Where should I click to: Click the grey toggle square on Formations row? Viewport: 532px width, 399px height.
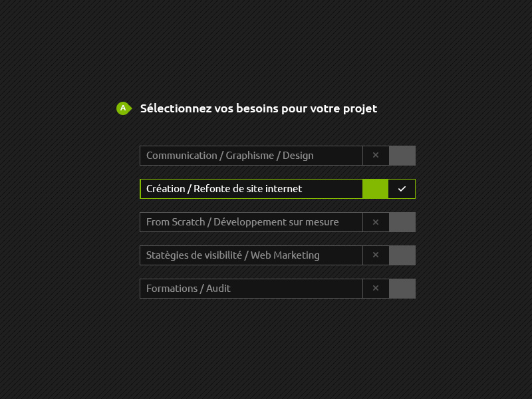tap(402, 289)
